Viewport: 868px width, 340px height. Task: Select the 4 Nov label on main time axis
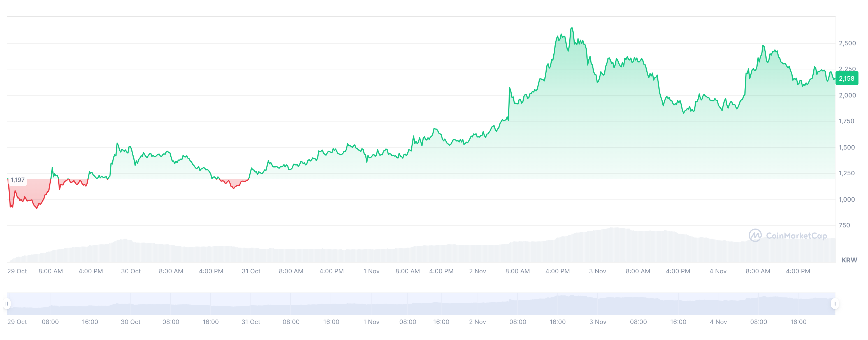pos(718,271)
